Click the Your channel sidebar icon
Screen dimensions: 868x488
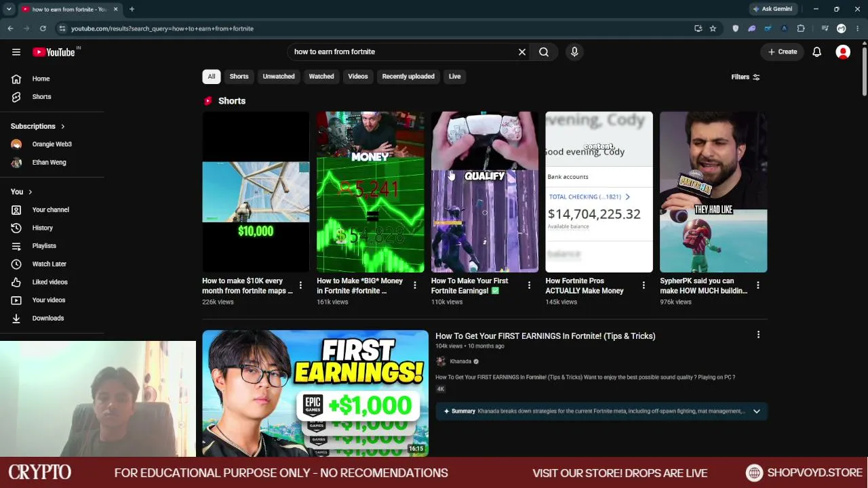[16, 210]
